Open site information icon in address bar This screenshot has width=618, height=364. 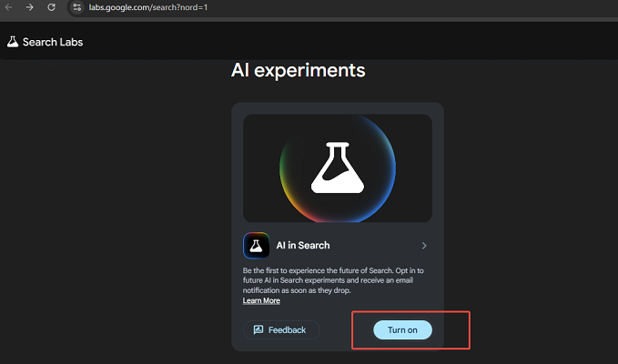[76, 7]
